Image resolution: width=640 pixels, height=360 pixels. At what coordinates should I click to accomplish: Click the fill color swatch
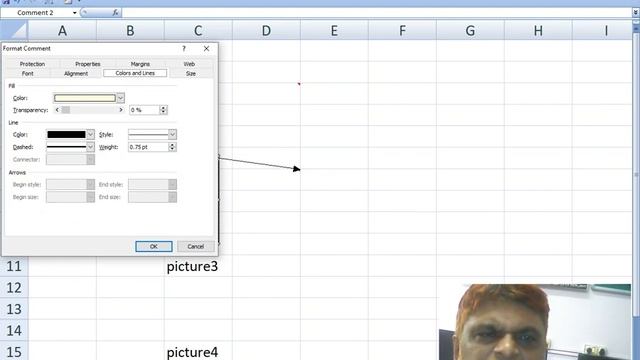pyautogui.click(x=85, y=98)
